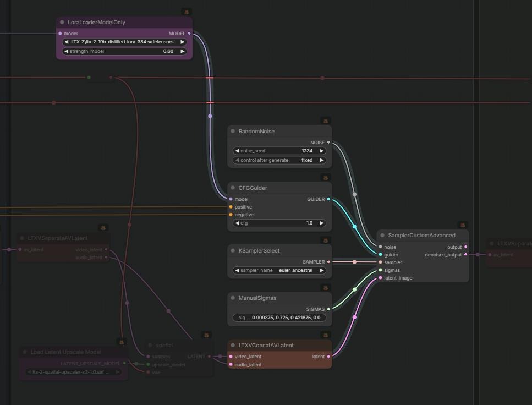532x405 pixels.
Task: Click the strength_model 0.60 slider field
Action: pyautogui.click(x=124, y=51)
